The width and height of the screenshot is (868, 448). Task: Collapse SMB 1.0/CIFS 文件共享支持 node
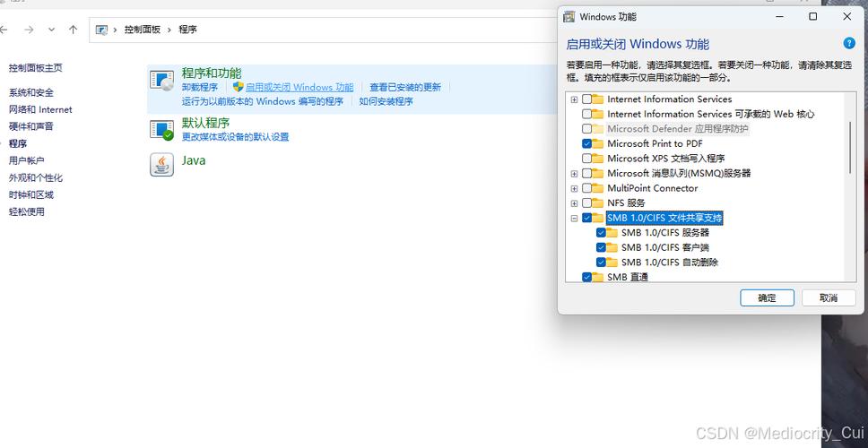coord(574,219)
